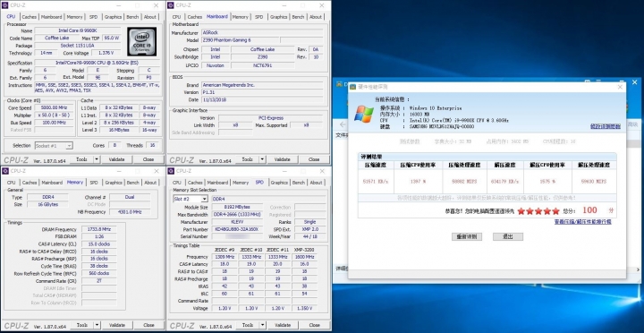The image size is (644, 333).
Task: Open the Bench tab in the SPD window
Action: (299, 183)
